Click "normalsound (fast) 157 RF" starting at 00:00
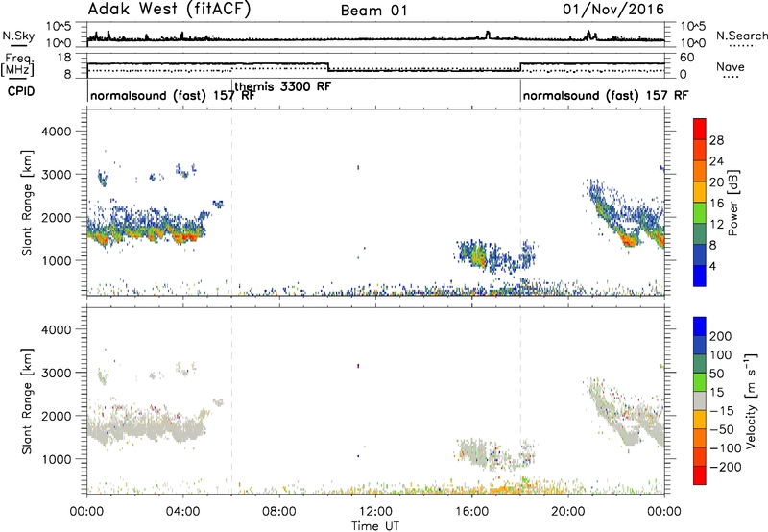The image size is (768, 532). (173, 95)
